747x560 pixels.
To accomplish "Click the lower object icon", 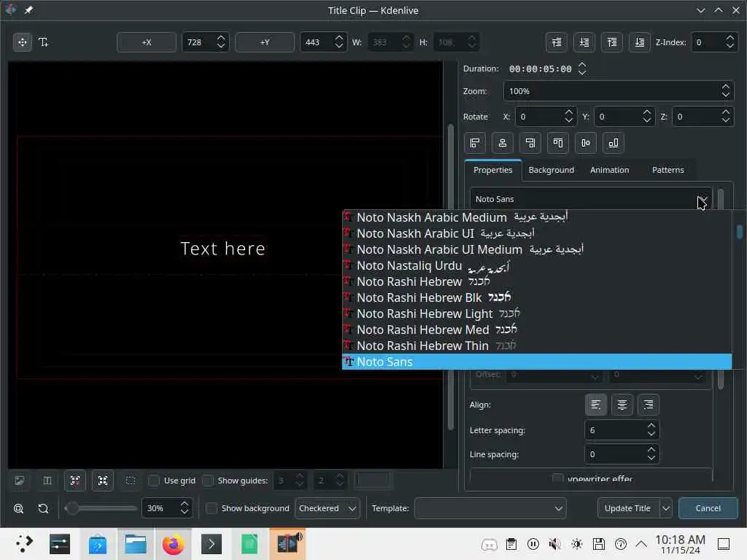I will coord(584,42).
